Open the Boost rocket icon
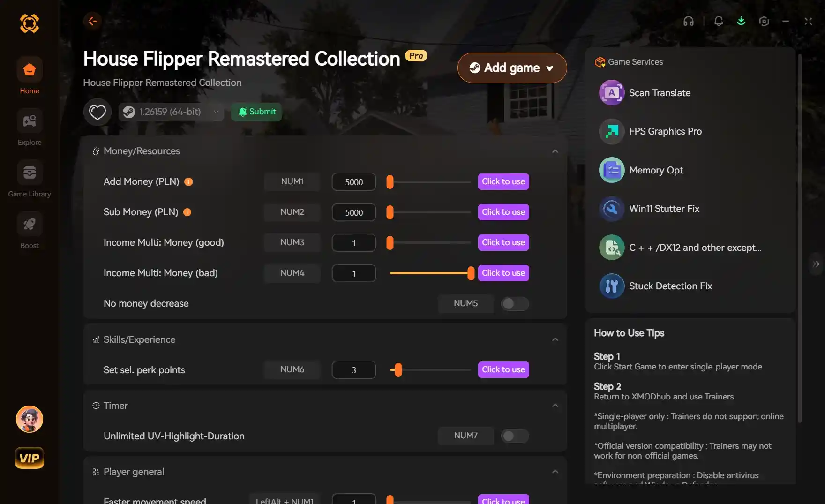Viewport: 825px width, 504px height. pyautogui.click(x=29, y=225)
